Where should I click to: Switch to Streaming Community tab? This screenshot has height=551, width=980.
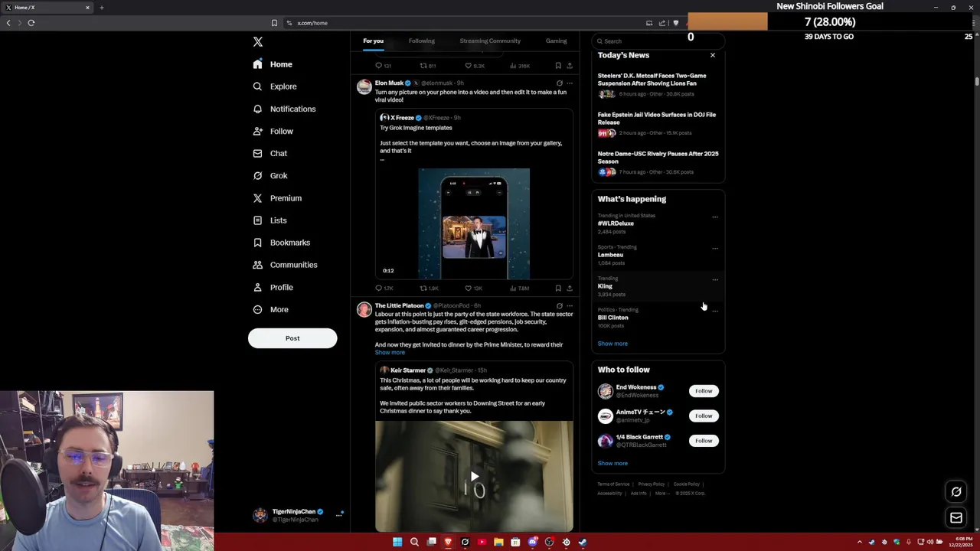(x=490, y=41)
